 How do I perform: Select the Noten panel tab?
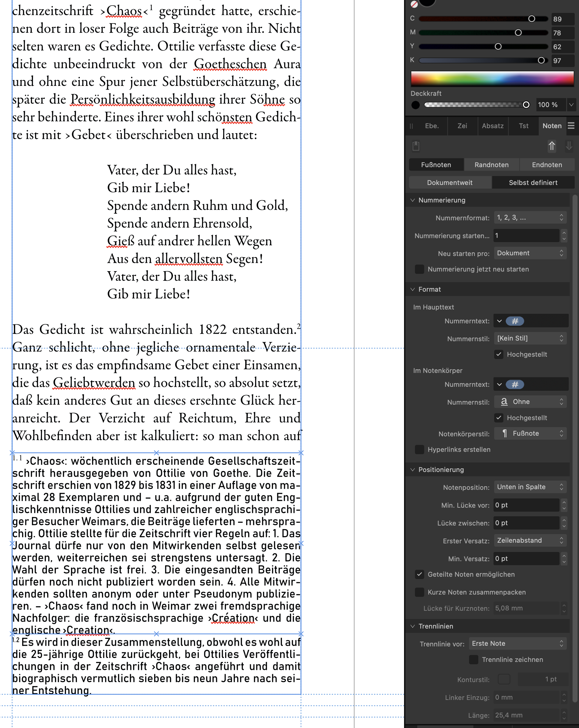(552, 126)
